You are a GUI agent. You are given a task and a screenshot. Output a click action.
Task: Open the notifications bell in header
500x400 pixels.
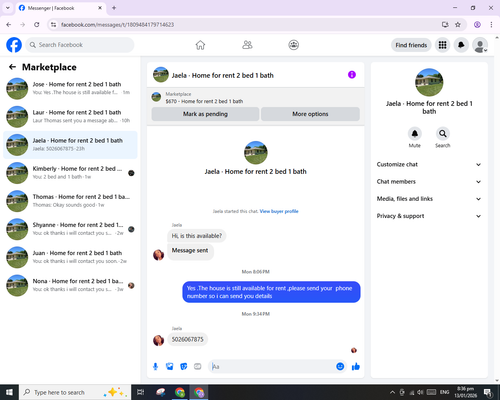click(461, 45)
